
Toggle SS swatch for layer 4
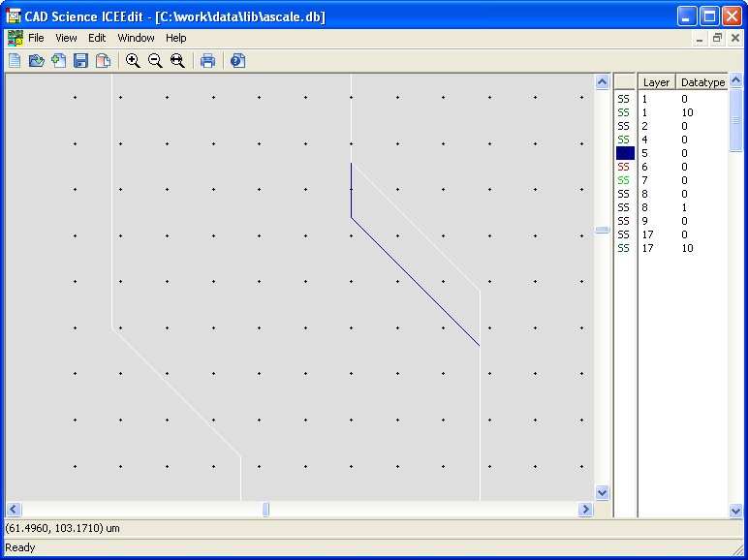(x=624, y=140)
